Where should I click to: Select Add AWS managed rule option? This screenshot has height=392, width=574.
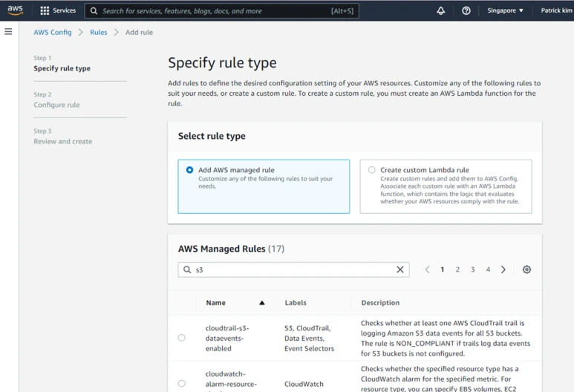[264, 186]
